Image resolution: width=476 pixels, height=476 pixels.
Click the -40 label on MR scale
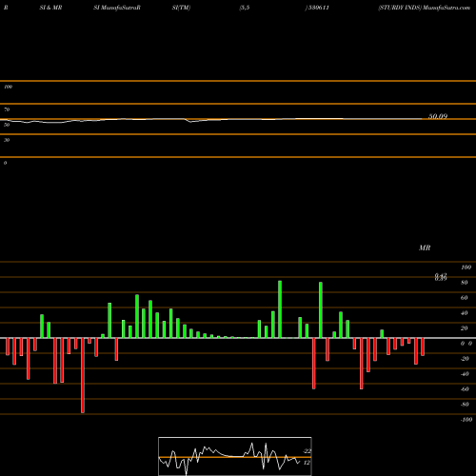click(465, 374)
